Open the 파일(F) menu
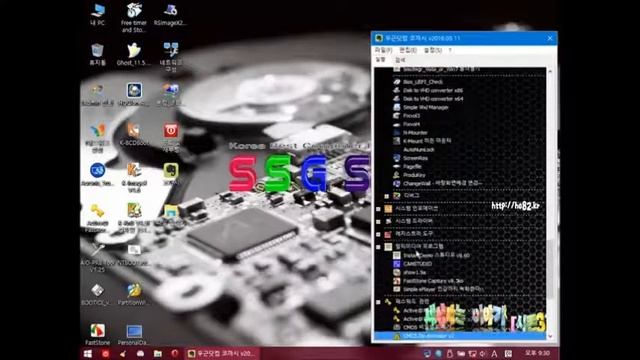 click(x=383, y=50)
